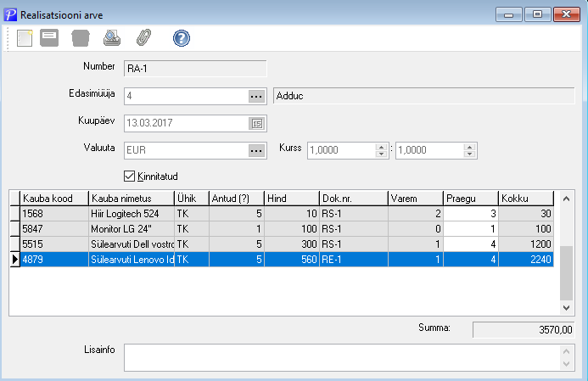Select the Sülearvuti Lenovo cell
The height and width of the screenshot is (381, 588).
pos(132,260)
